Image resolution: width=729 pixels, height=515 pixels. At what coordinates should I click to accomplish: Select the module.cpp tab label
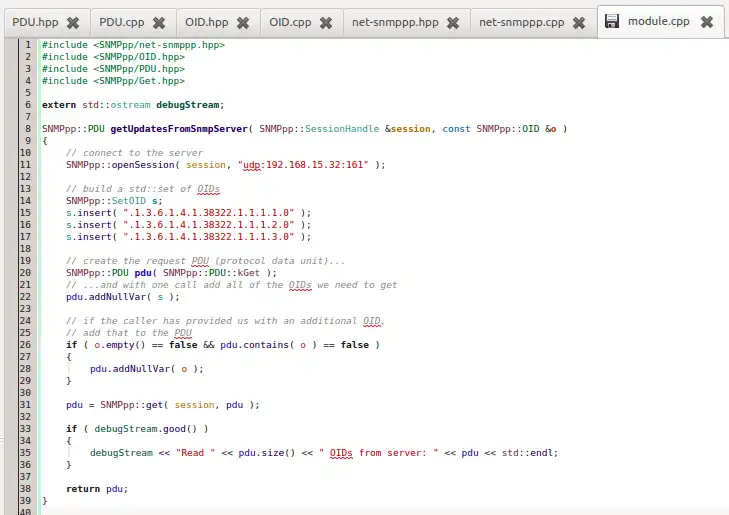pos(658,21)
